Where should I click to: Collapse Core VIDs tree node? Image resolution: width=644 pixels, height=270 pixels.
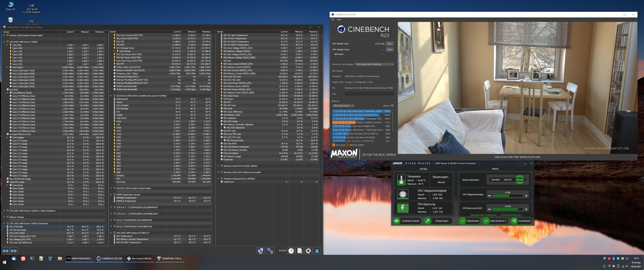pos(7,45)
